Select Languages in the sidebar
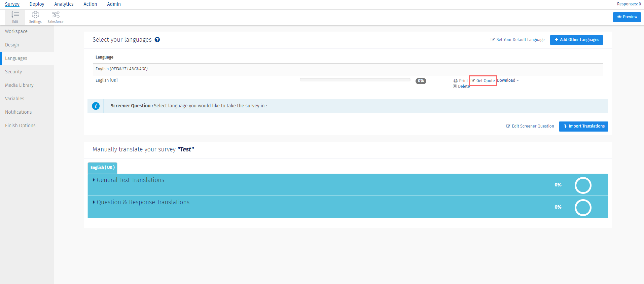644x284 pixels. pyautogui.click(x=27, y=58)
